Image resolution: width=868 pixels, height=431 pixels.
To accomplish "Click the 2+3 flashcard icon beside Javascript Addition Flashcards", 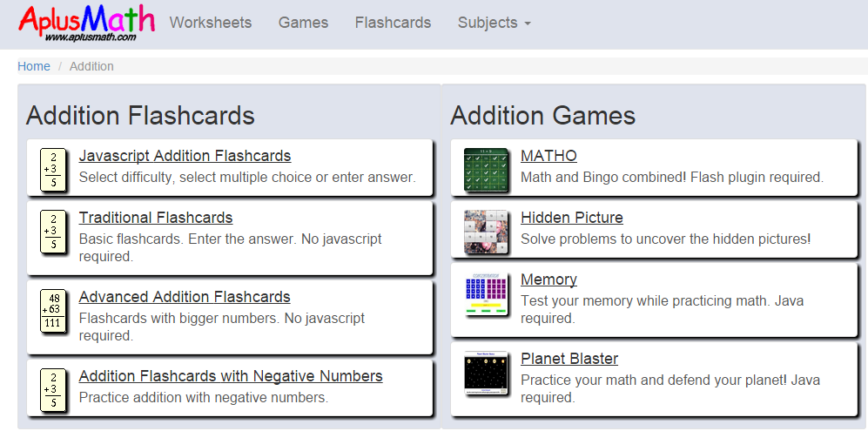I will pyautogui.click(x=54, y=169).
